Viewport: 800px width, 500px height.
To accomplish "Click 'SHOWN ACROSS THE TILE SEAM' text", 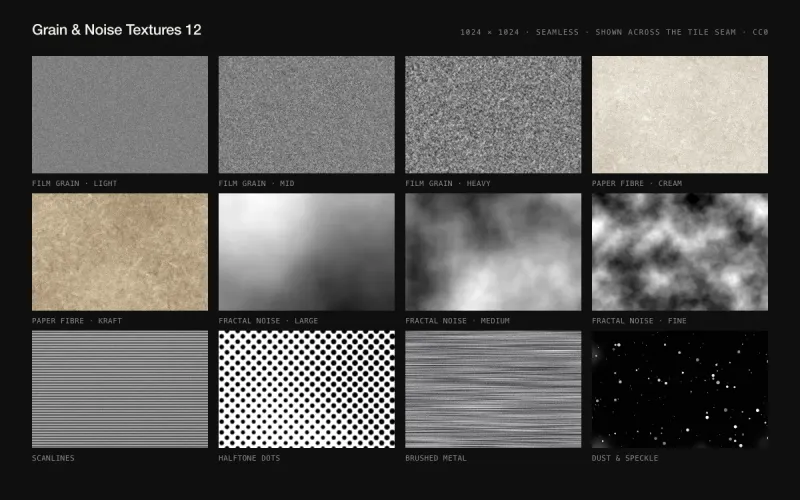I will 665,32.
